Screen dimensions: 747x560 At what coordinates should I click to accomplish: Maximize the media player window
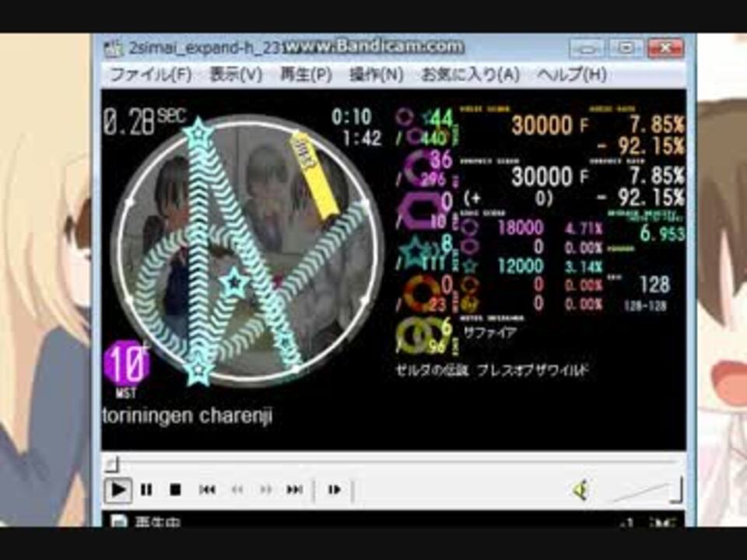[626, 47]
